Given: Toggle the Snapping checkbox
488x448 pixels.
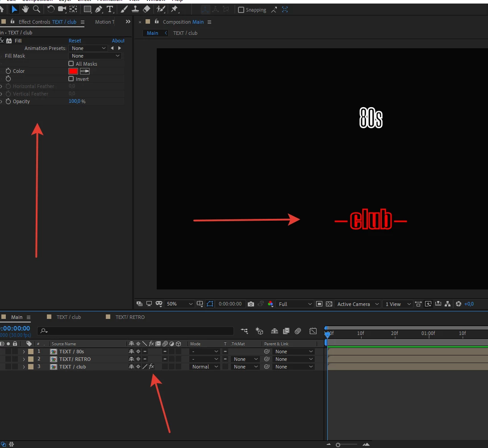Looking at the screenshot, I should [x=241, y=10].
